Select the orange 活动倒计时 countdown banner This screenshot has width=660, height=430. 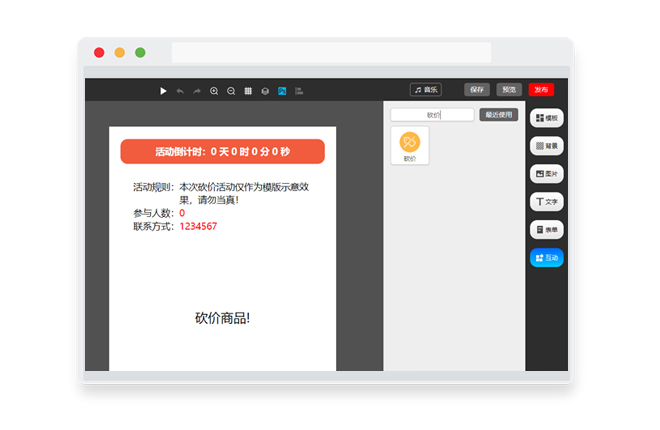223,151
